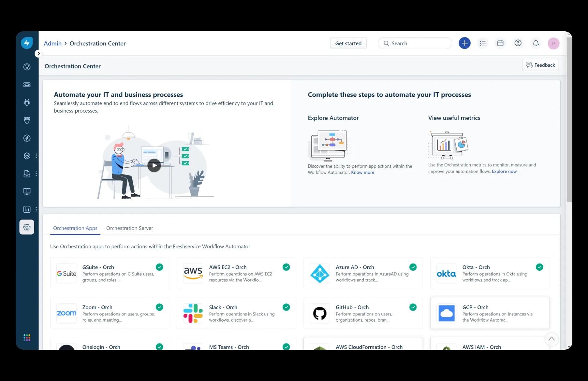Expand the dots menu beside stamp icon

pyautogui.click(x=36, y=174)
